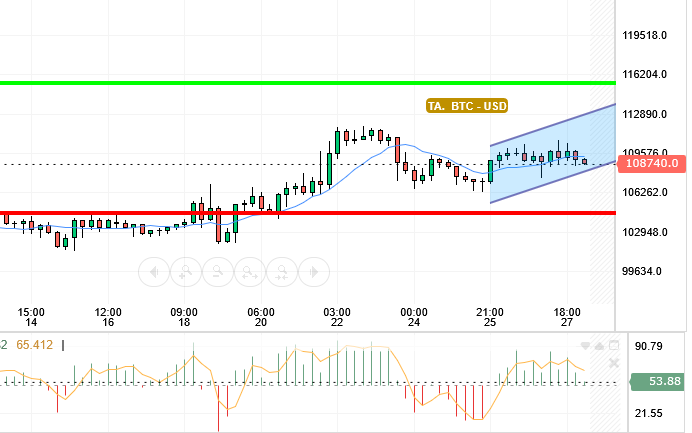
Task: Click the time axis label 03:00 22
Action: click(x=337, y=317)
